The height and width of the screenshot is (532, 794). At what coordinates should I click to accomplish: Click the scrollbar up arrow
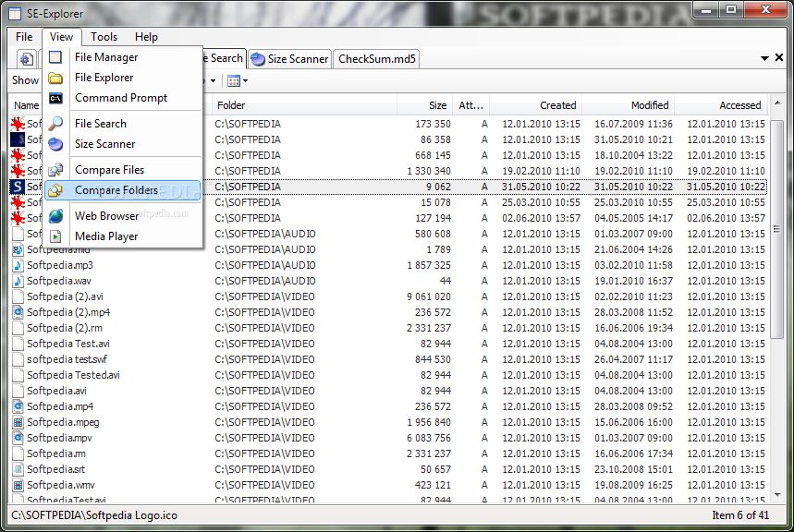click(x=776, y=103)
